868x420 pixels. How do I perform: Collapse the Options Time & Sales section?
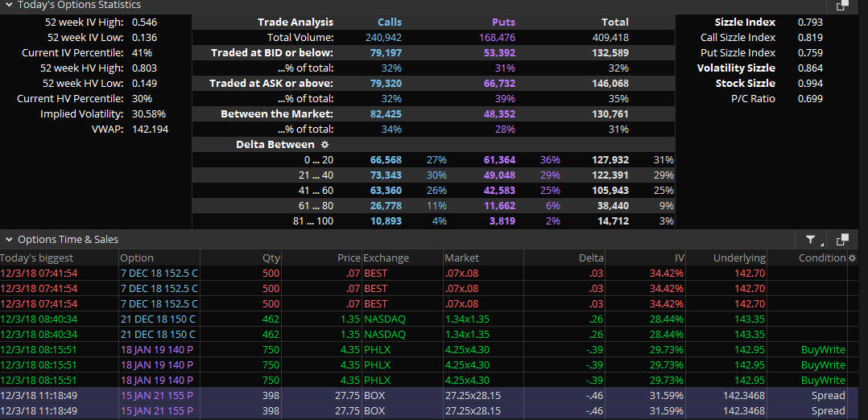pos(8,240)
